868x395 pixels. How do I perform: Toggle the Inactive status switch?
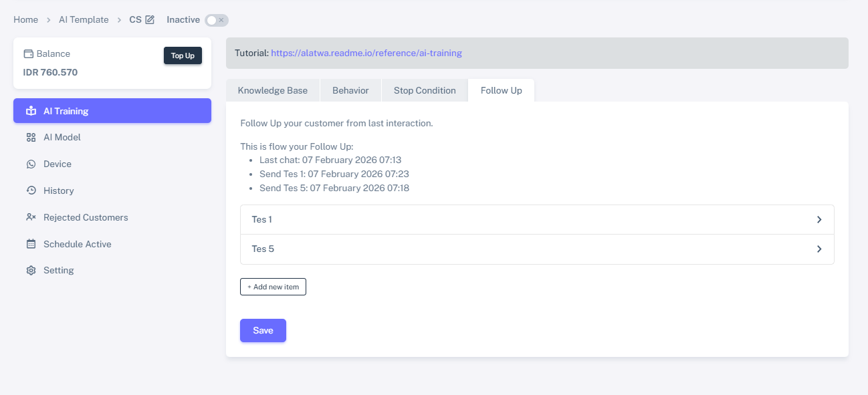coord(217,20)
